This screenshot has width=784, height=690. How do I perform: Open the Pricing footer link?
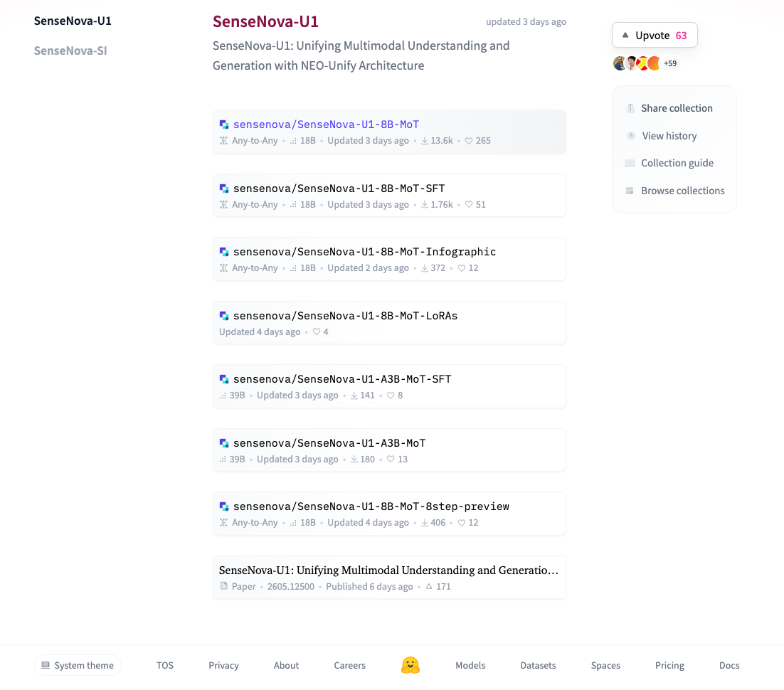point(669,666)
